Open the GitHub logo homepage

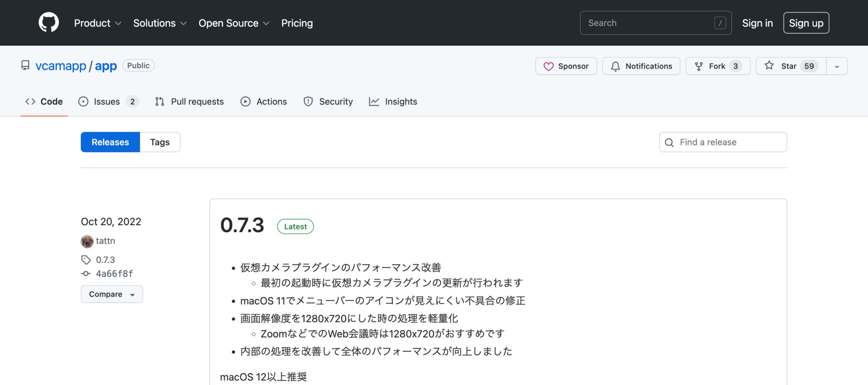[49, 23]
